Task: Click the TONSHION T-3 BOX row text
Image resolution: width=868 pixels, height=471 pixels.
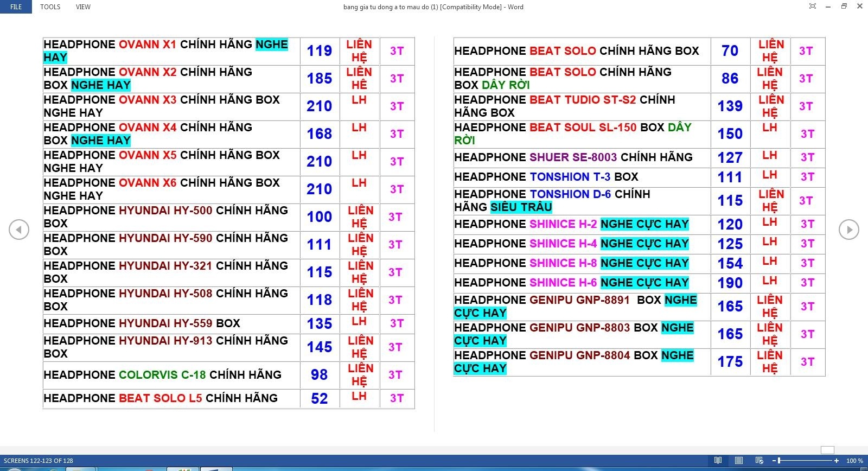Action: point(546,177)
